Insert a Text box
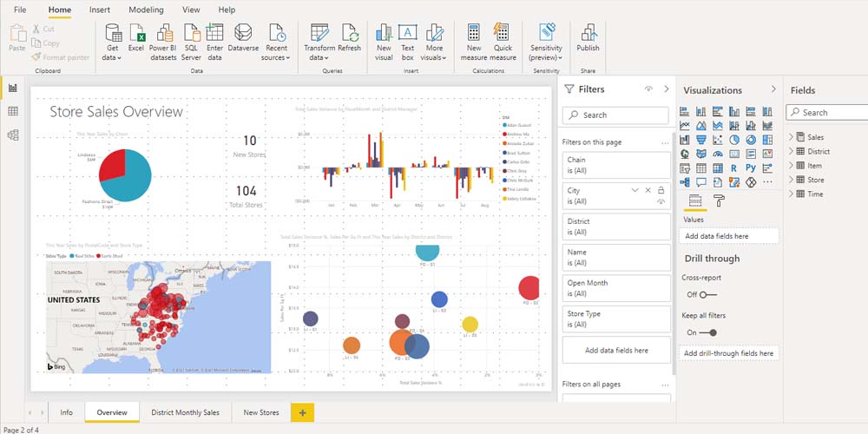The height and width of the screenshot is (434, 868). click(407, 42)
